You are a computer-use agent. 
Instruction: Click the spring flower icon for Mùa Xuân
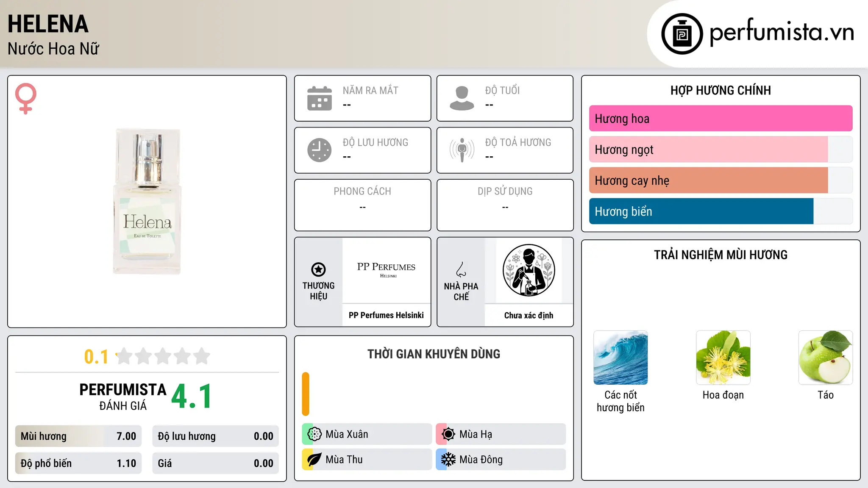[x=314, y=434]
